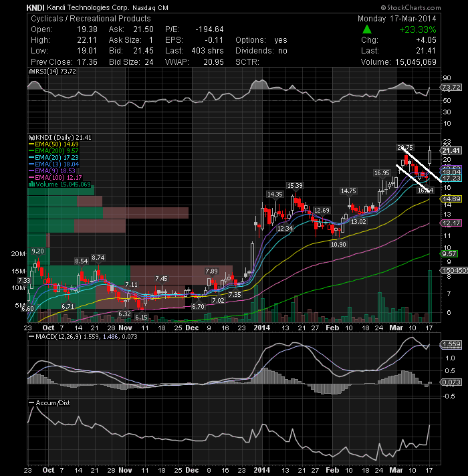Click the purple EMA(9) 18.53 legend entry
The width and height of the screenshot is (468, 476).
51,171
